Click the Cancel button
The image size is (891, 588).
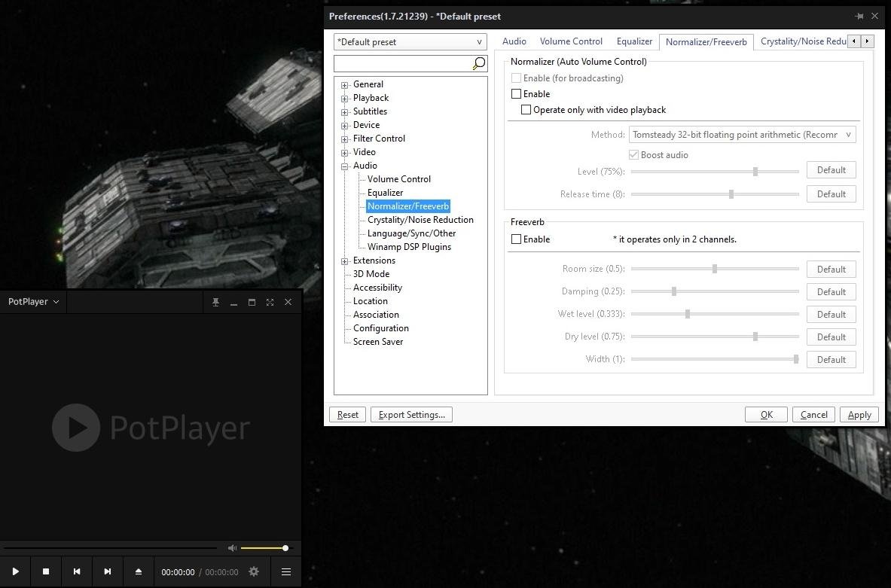point(813,415)
